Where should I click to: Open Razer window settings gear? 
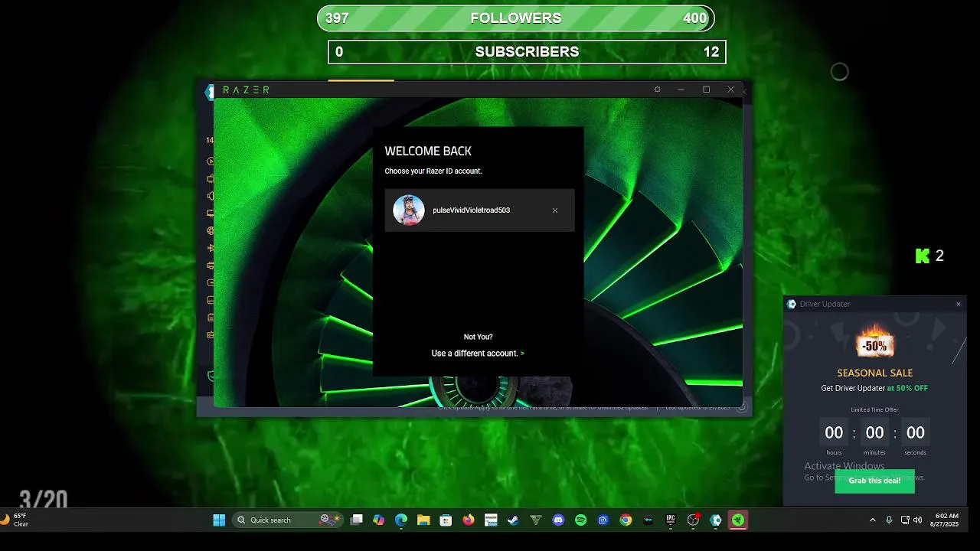tap(657, 90)
